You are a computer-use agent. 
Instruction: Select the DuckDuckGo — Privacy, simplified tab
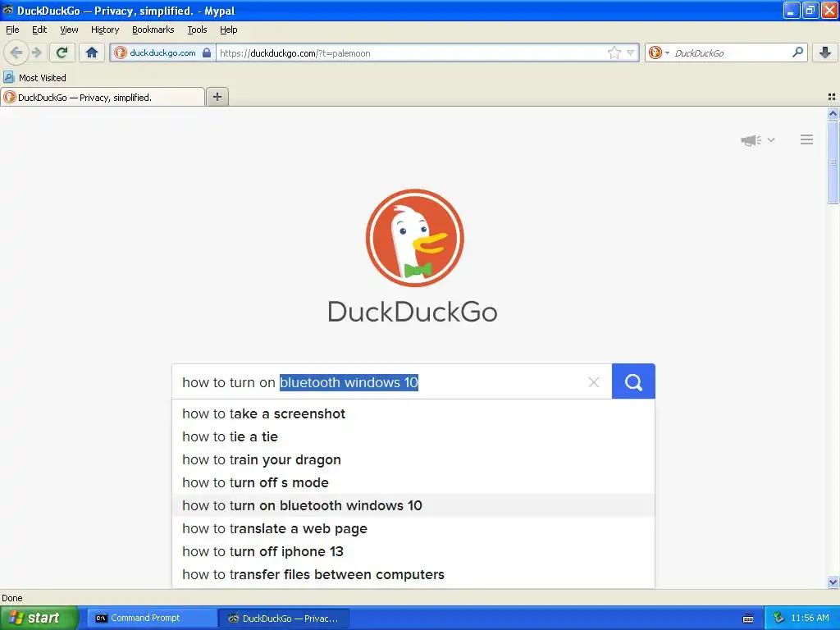click(x=103, y=97)
